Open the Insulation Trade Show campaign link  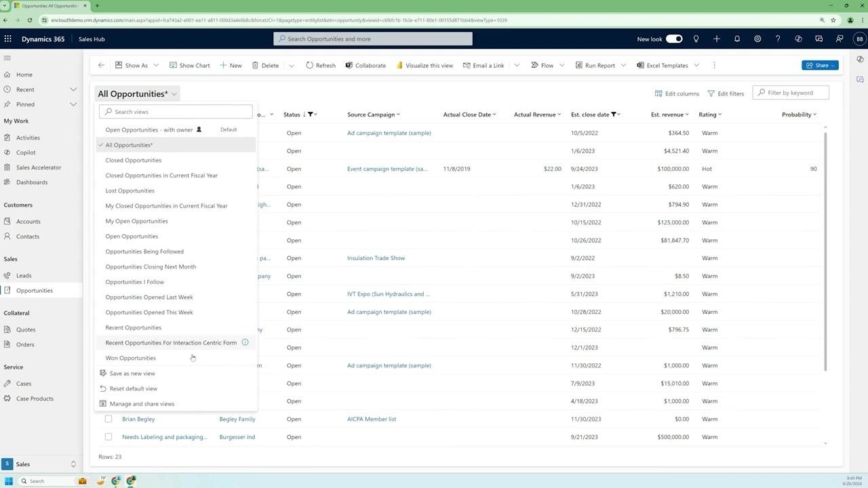376,258
